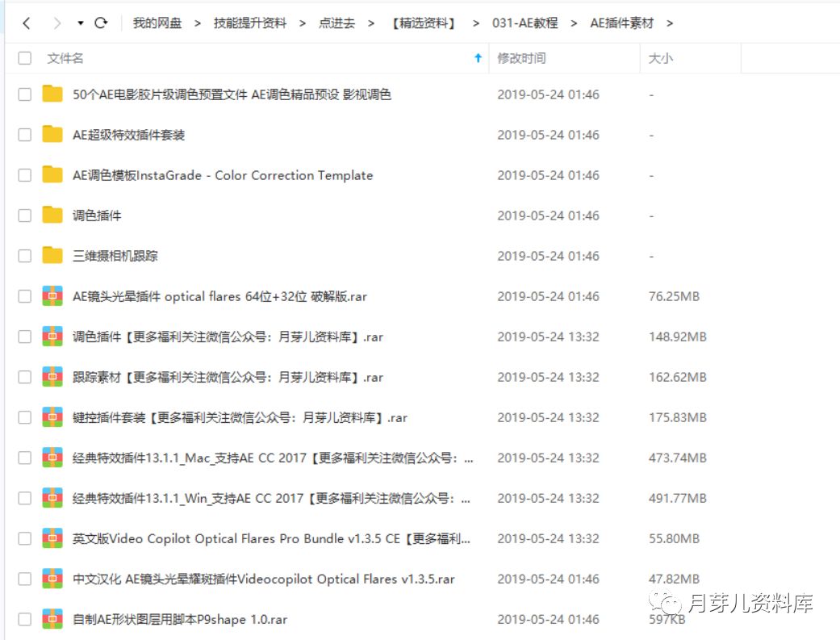Click the rar archive icon for optical flares 破解版
The width and height of the screenshot is (840, 640).
53,296
